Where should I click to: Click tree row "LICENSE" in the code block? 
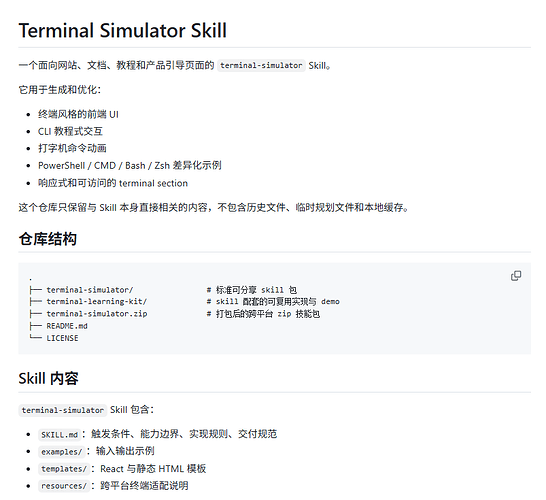click(x=62, y=338)
